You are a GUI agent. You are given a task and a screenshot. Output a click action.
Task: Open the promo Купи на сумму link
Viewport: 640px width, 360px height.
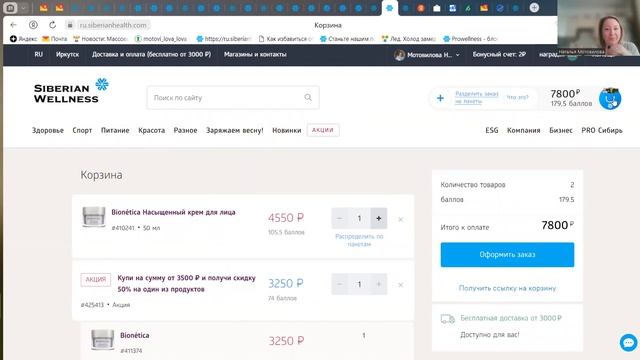coord(187,283)
